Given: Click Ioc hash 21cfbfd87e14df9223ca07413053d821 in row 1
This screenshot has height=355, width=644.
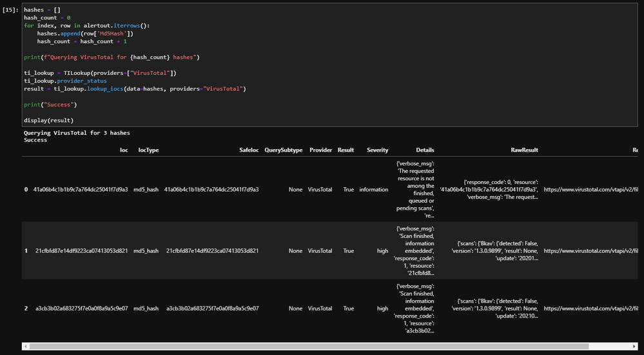Looking at the screenshot, I should (x=82, y=251).
